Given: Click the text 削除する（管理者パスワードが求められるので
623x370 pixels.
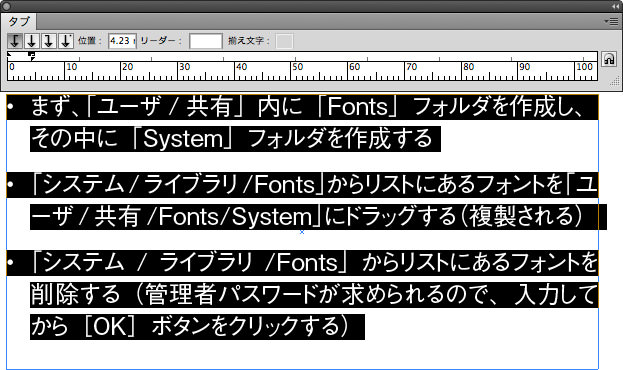Looking at the screenshot, I should [x=263, y=295].
